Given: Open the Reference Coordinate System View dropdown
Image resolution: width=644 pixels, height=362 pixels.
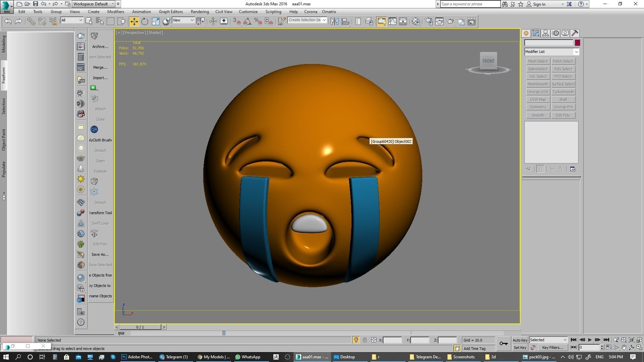Looking at the screenshot, I should click(x=183, y=20).
